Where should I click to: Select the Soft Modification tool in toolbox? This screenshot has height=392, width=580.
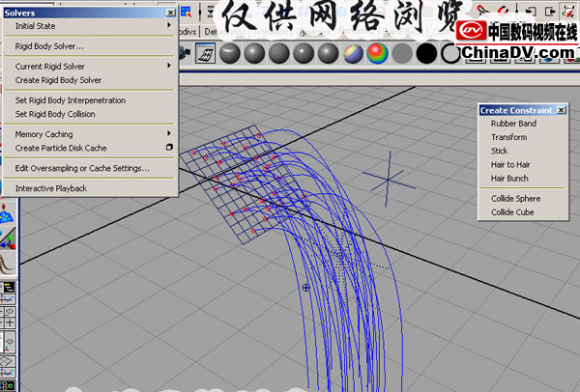pyautogui.click(x=7, y=213)
